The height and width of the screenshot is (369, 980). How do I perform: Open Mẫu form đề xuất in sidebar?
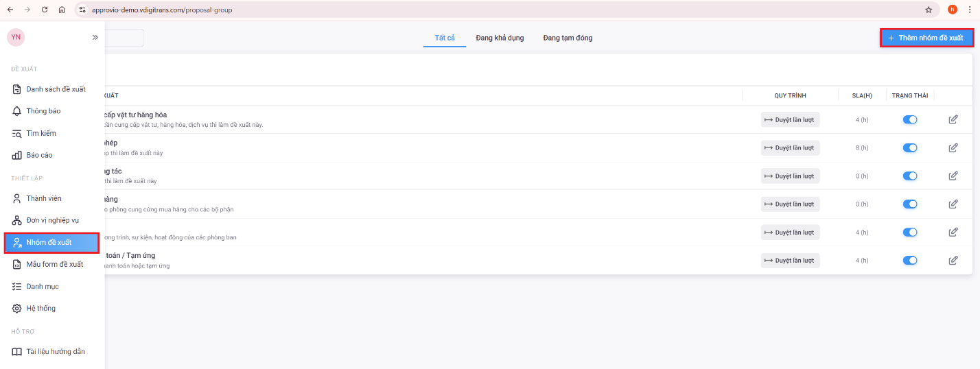click(x=54, y=264)
